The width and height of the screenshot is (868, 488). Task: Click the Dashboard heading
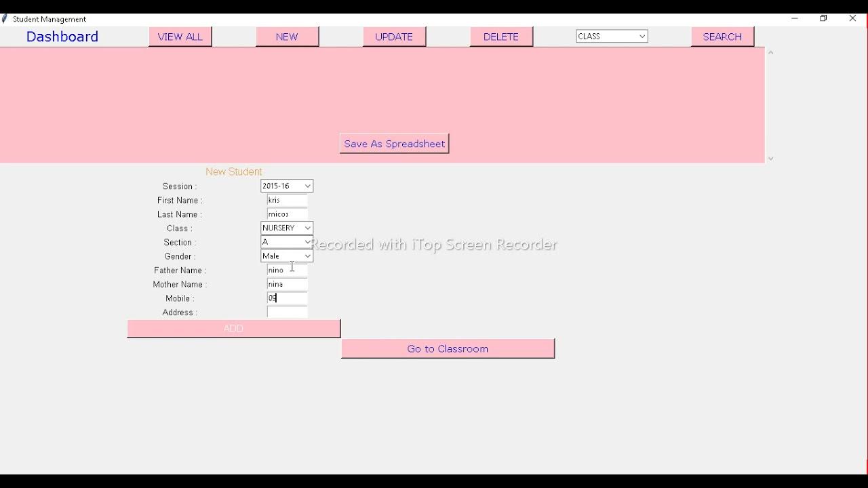pos(62,37)
